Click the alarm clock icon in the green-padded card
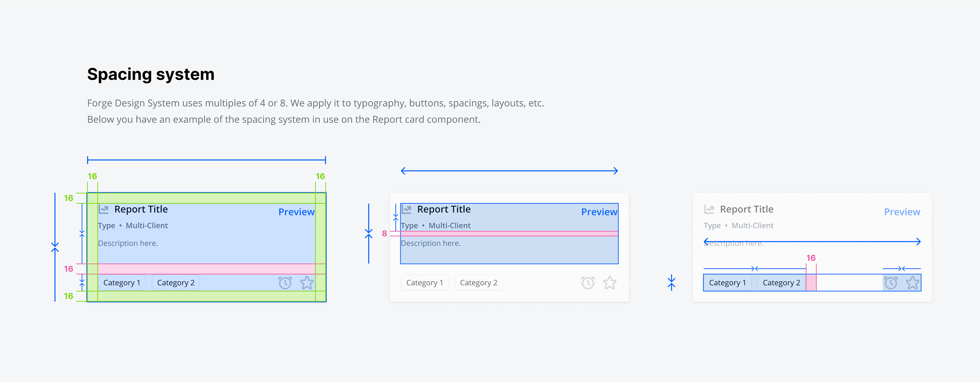The width and height of the screenshot is (980, 382). tap(285, 283)
